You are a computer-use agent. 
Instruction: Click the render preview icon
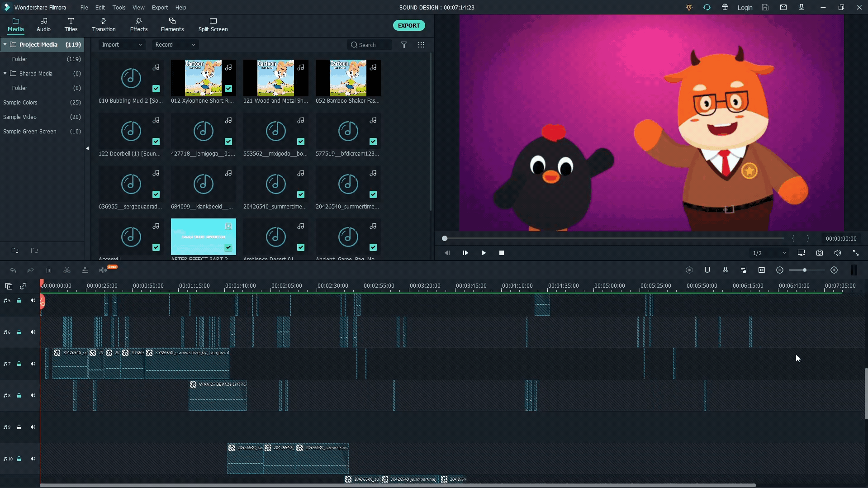(689, 270)
